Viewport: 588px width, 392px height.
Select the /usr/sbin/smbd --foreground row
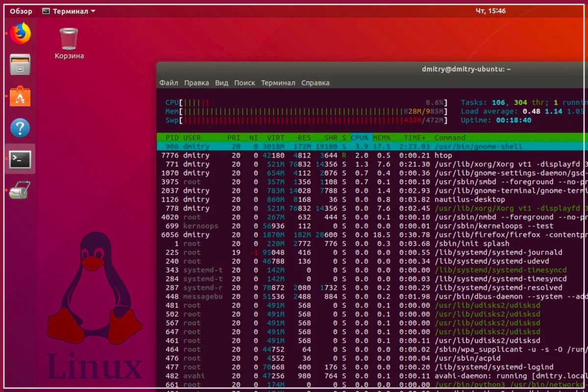[372, 182]
